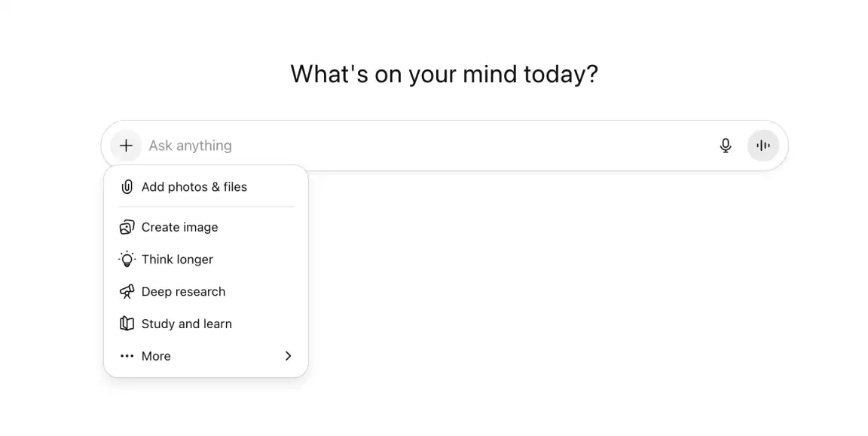Screen dimensions: 868x436
Task: Click the divider line under Add photos & files
Action: 206,207
